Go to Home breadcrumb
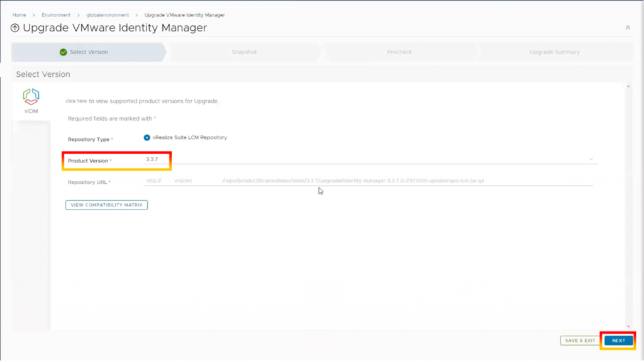Viewport: 644px width, 362px height. pyautogui.click(x=19, y=15)
